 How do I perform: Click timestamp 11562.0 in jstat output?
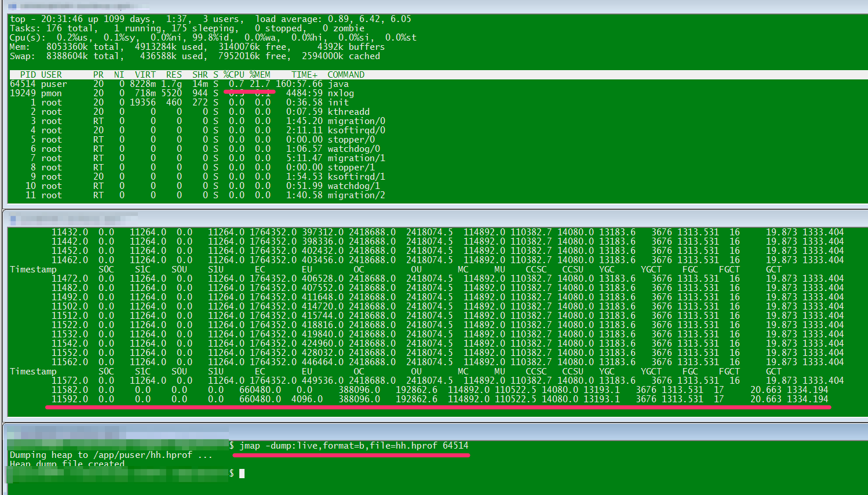pos(70,362)
